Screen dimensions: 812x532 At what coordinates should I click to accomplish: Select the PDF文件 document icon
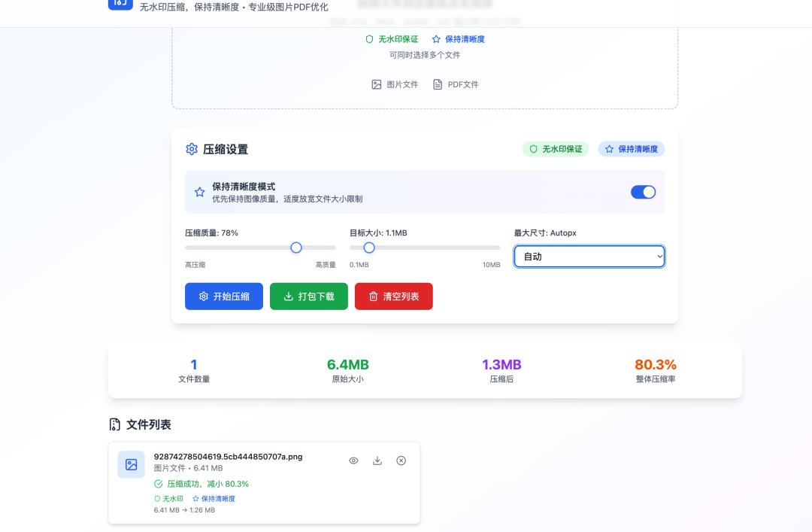pos(437,84)
